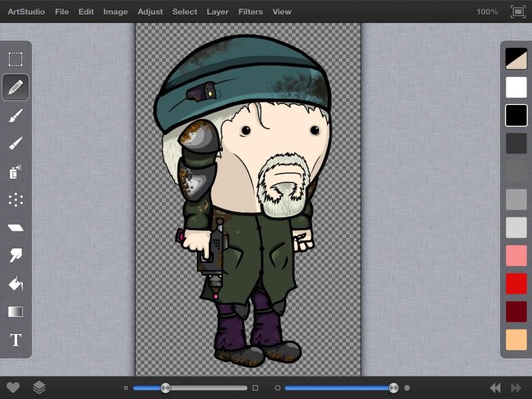Viewport: 532px width, 399px height.
Task: Click the opacity slider handle
Action: 394,388
